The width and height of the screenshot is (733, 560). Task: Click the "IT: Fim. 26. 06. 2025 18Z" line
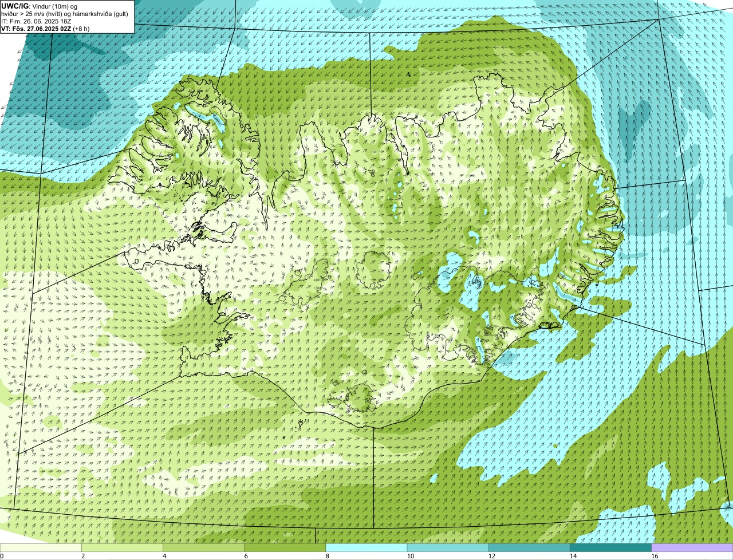[36, 21]
